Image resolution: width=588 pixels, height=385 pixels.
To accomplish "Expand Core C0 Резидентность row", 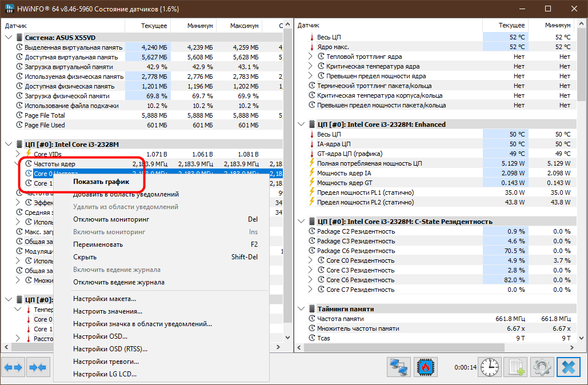I will coord(310,260).
